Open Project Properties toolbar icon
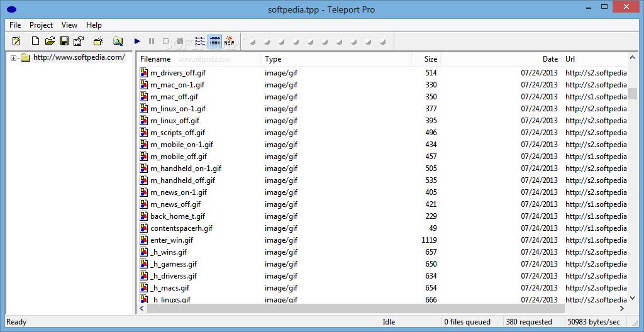644x332 pixels. pos(79,41)
